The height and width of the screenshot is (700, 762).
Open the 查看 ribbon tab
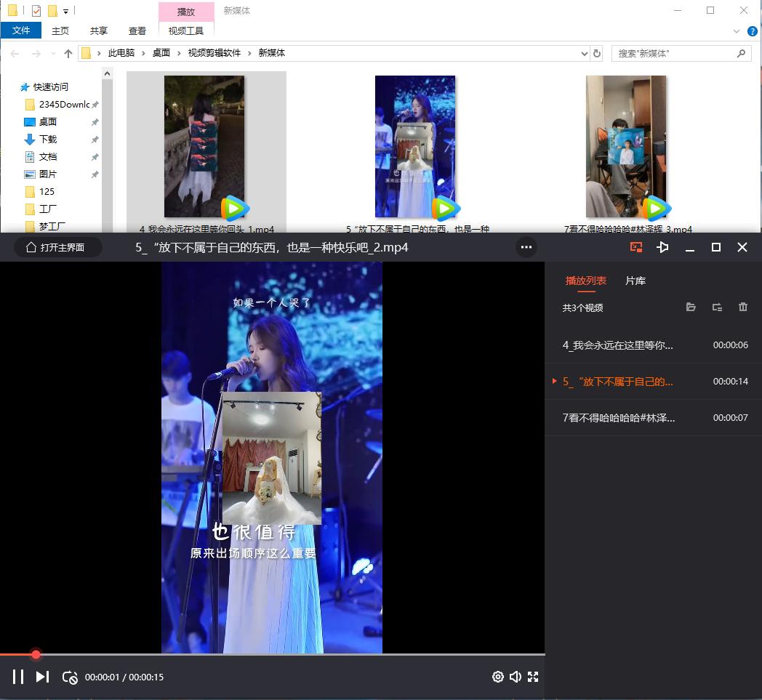tap(137, 31)
